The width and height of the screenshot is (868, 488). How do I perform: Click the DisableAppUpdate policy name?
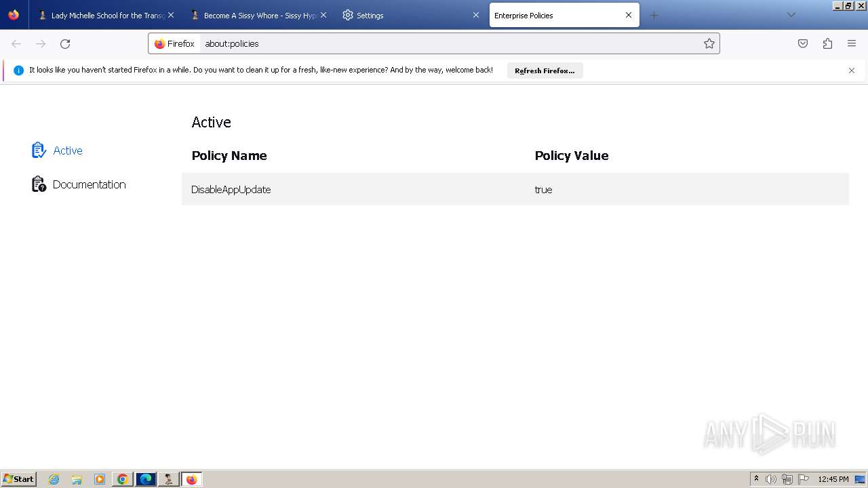[231, 190]
